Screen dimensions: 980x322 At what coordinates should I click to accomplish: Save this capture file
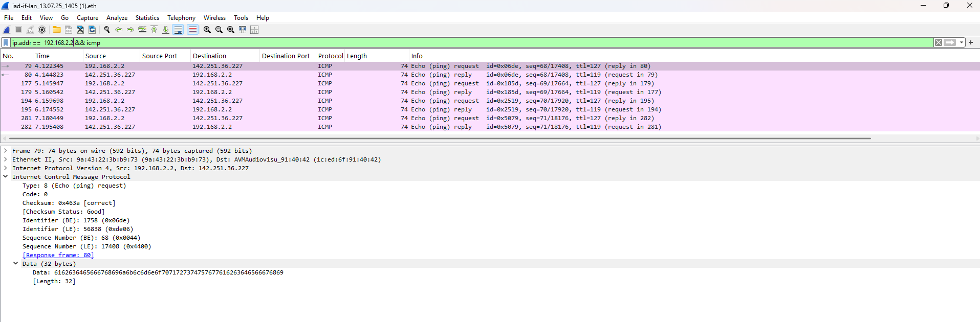tap(69, 30)
